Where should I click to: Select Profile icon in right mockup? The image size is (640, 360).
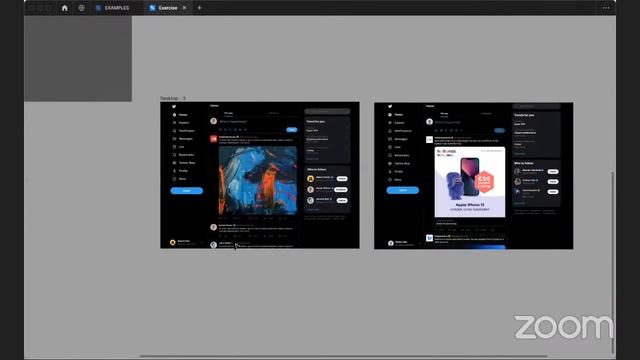tap(390, 171)
